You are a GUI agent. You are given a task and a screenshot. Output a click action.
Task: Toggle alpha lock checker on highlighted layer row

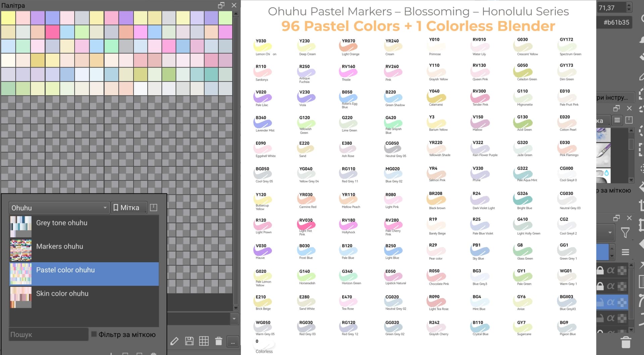(622, 302)
